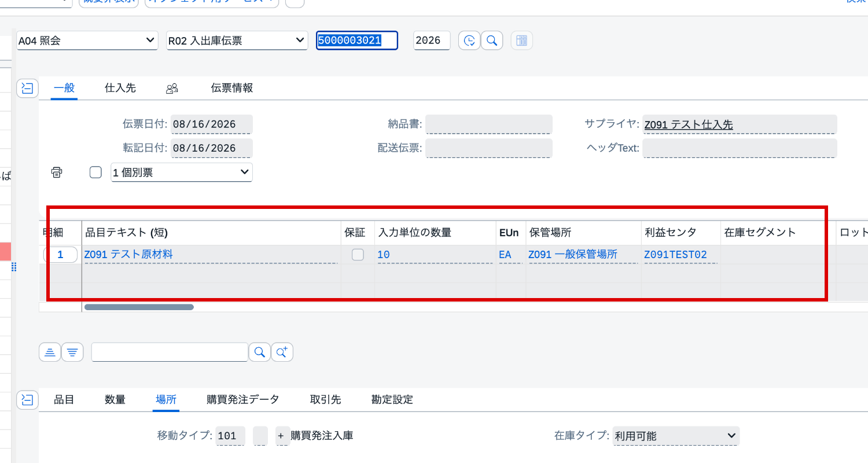Click the row 1 line number button
The image size is (868, 463).
point(60,255)
